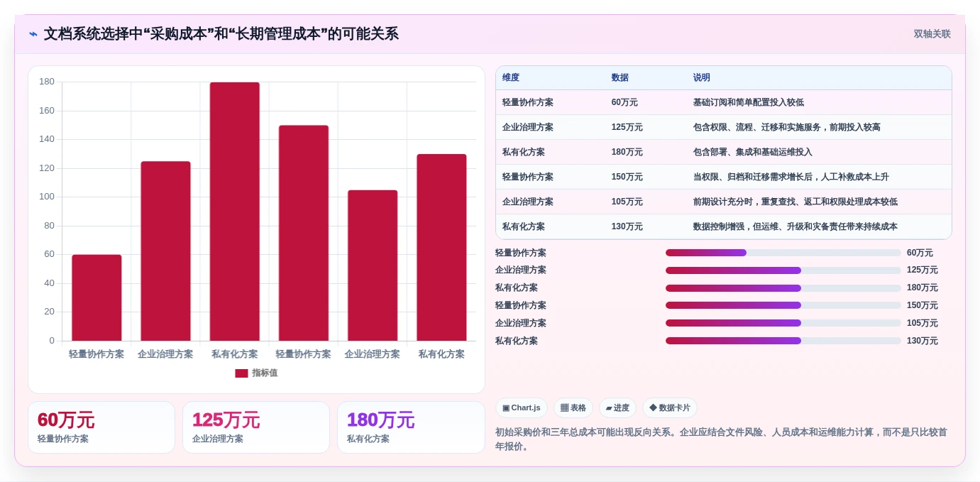Click the 轻量协作方案 bar reaching 60
Image resolution: width=980 pixels, height=482 pixels.
coord(97,297)
